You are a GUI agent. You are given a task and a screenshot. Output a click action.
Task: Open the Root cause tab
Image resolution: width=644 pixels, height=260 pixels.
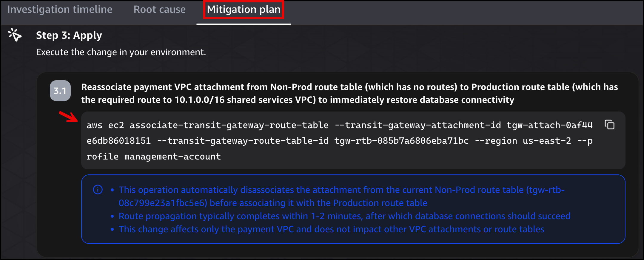pos(160,9)
